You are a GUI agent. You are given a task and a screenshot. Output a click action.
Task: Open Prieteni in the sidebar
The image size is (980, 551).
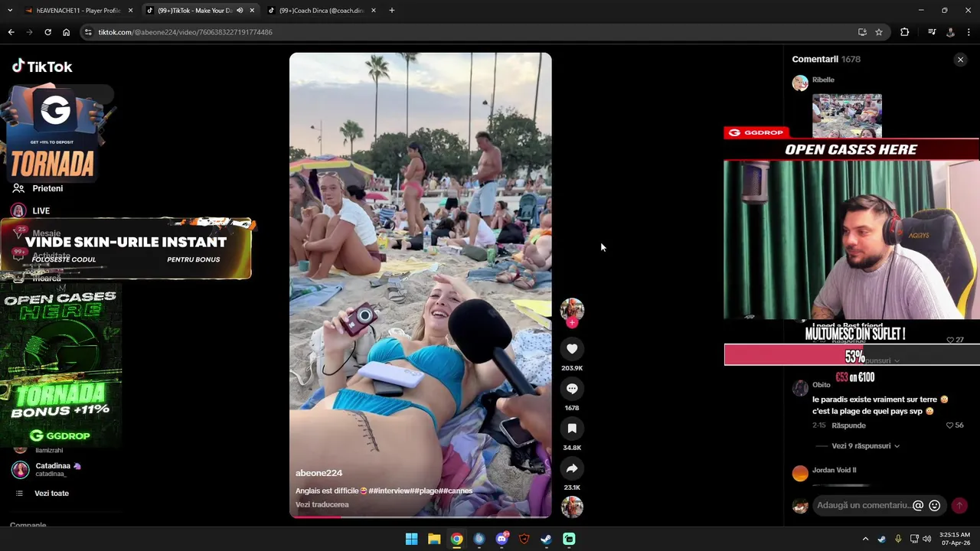pos(47,188)
